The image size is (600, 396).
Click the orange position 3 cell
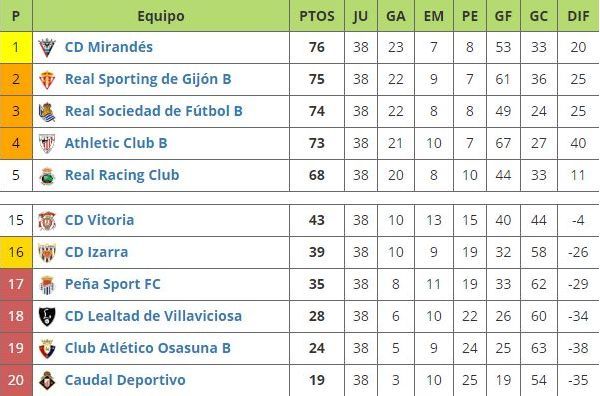pyautogui.click(x=16, y=111)
